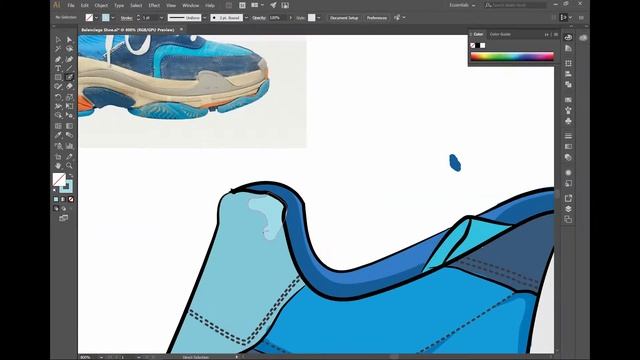
Task: Click the None swatch in the Color panel
Action: click(473, 46)
